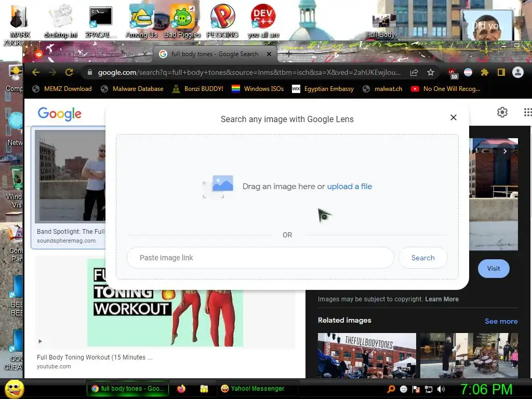Open the red extension with badge 10
The height and width of the screenshot is (399, 532).
pos(453,73)
